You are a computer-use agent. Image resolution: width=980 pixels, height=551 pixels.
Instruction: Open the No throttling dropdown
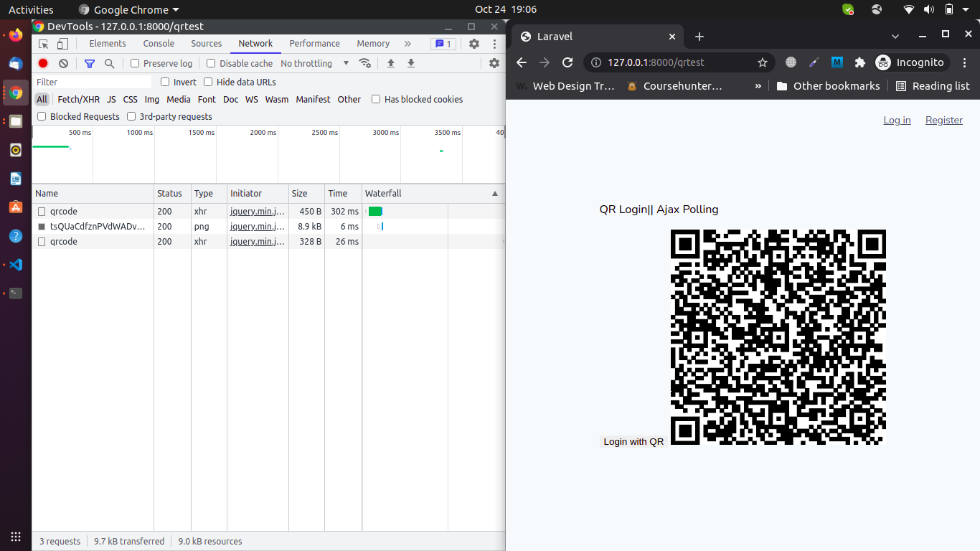[x=315, y=63]
